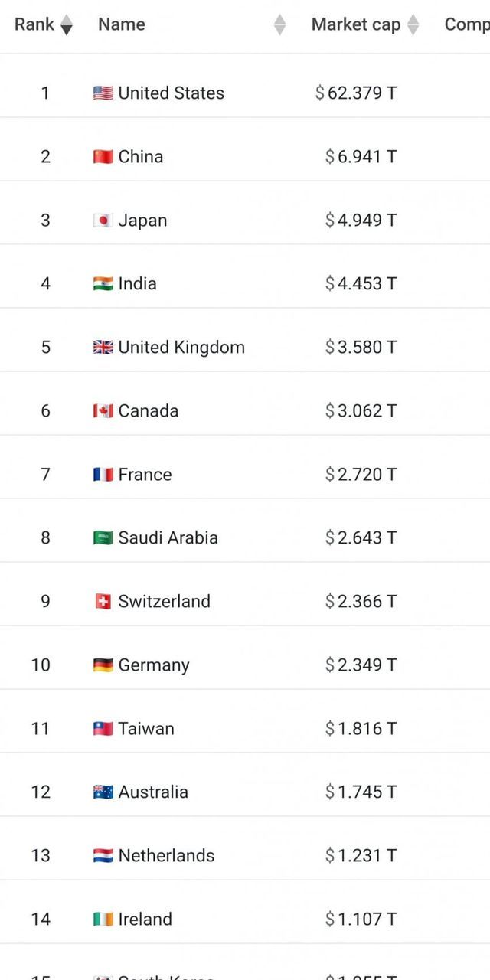
Task: Open the United Kingdom link
Action: pyautogui.click(x=181, y=348)
